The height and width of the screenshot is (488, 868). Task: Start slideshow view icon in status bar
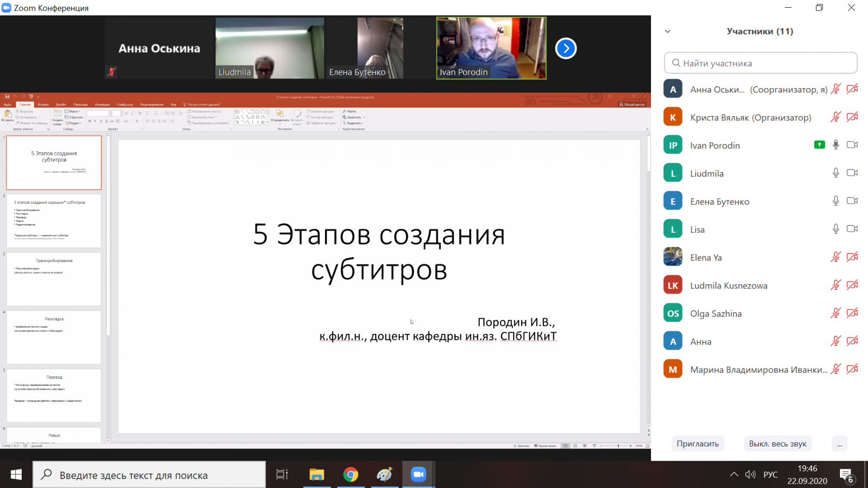pos(594,446)
